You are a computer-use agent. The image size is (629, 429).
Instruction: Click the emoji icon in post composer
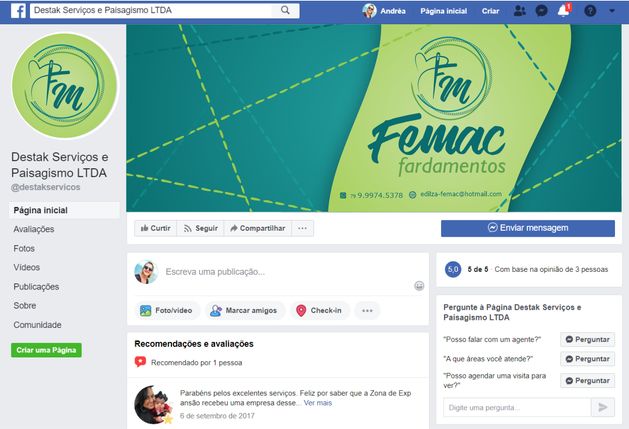point(419,286)
